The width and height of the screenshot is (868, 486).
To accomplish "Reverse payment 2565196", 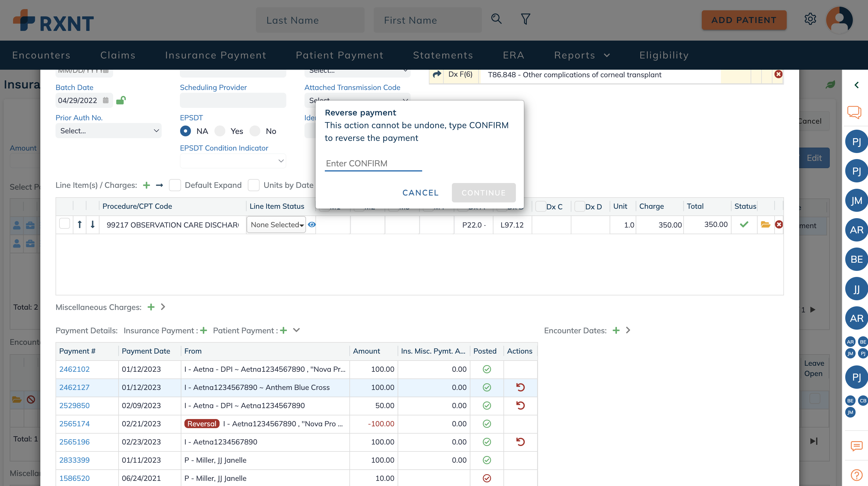I will click(x=520, y=442).
